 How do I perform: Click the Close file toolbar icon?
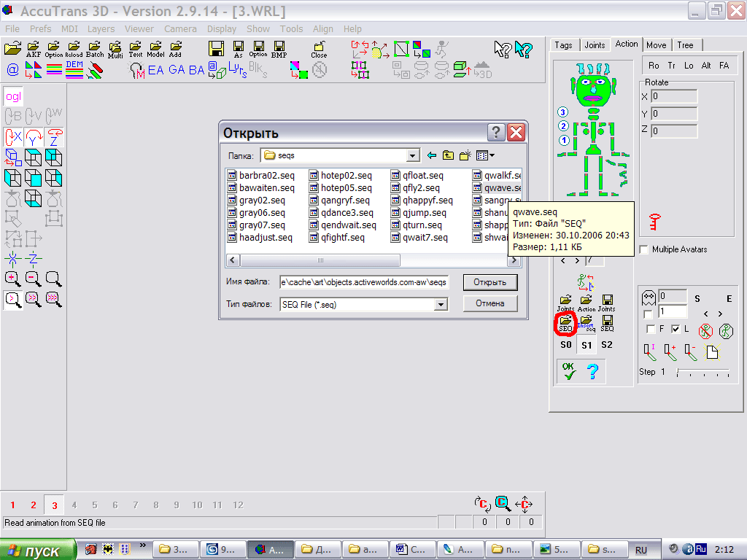319,50
